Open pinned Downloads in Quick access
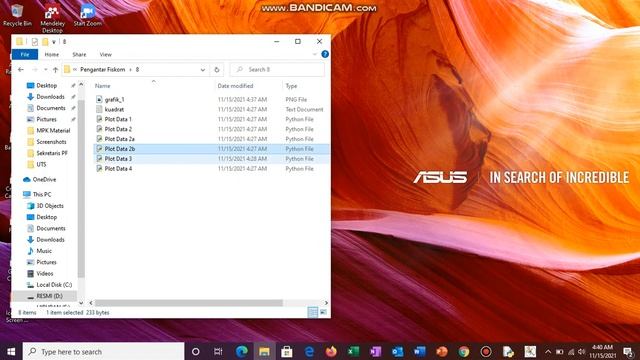 pos(50,97)
